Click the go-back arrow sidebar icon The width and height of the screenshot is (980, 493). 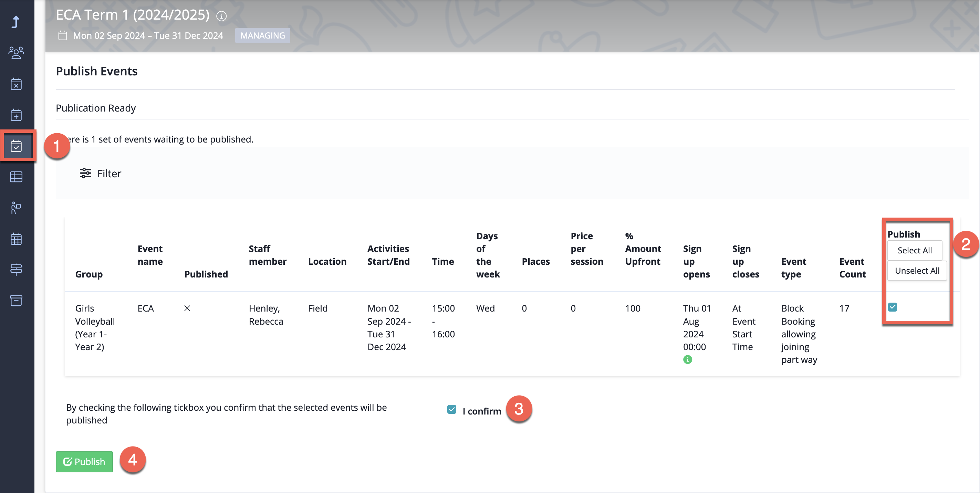[16, 22]
